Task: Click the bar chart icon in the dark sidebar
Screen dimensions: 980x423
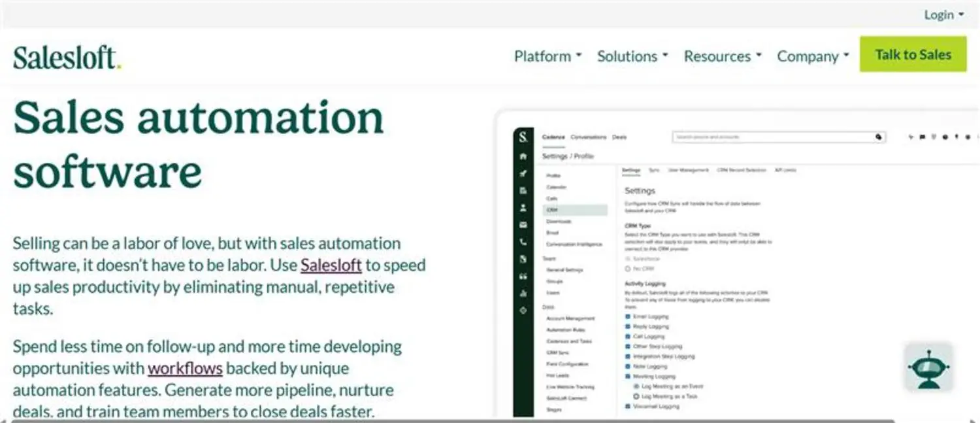Action: click(x=523, y=293)
